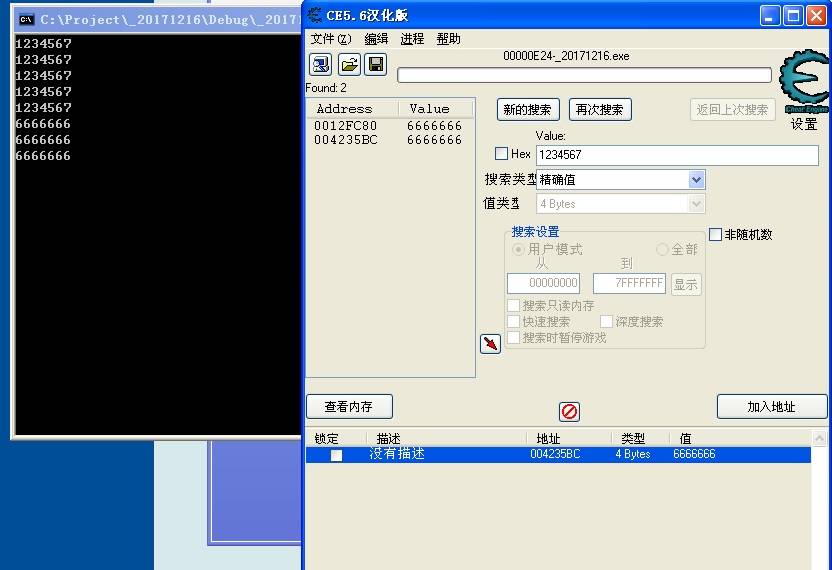Open the 文件 menu
Viewport: 832px width, 570px height.
pos(330,39)
